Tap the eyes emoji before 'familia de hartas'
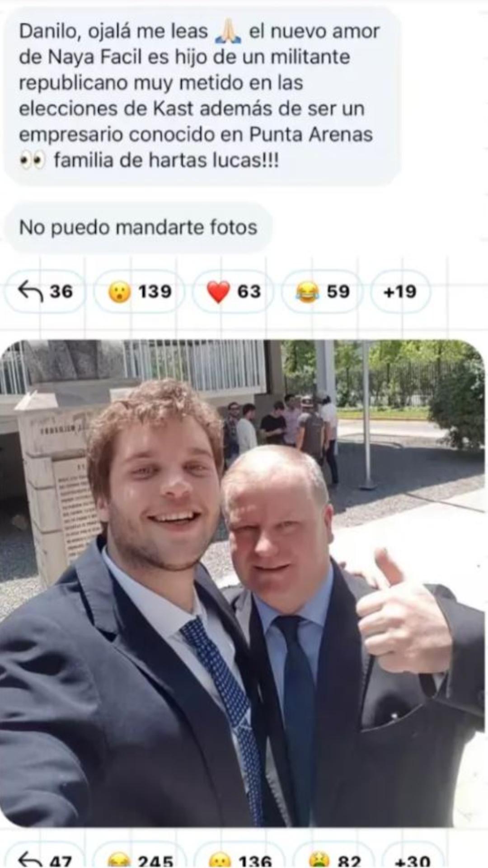Viewport: 488px width, 868px height. [33, 160]
